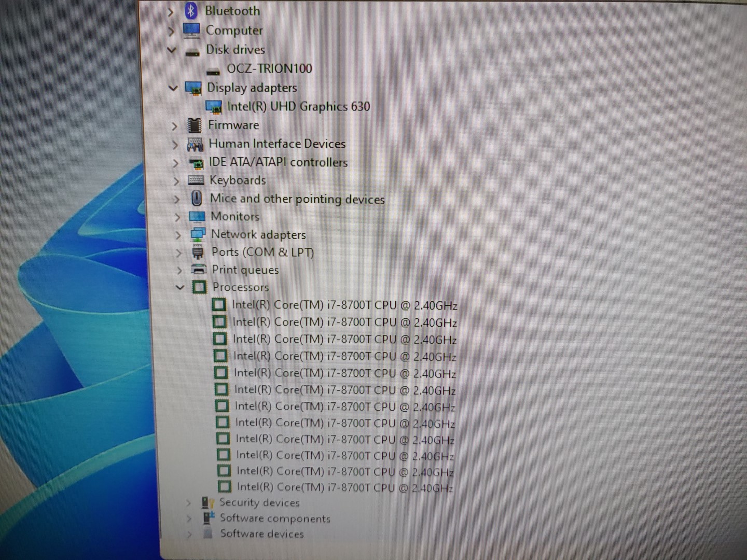
Task: Click the IDE ATA/ATAPI controllers icon
Action: pyautogui.click(x=196, y=163)
